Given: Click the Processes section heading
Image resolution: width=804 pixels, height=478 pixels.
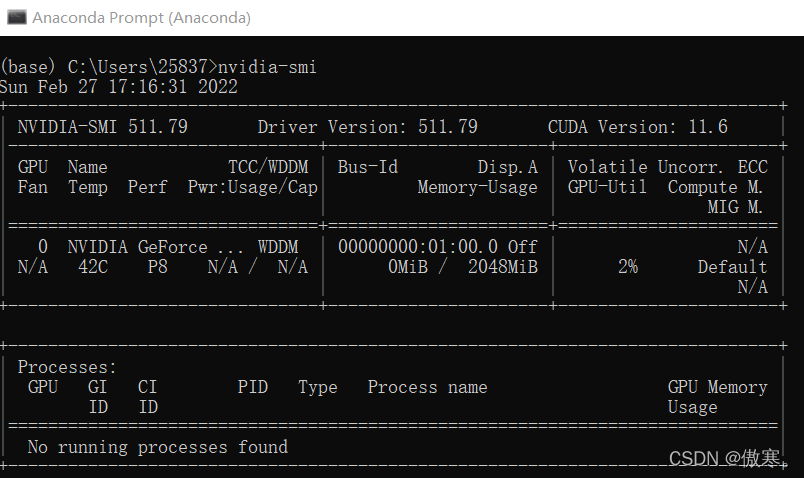Looking at the screenshot, I should pos(67,367).
